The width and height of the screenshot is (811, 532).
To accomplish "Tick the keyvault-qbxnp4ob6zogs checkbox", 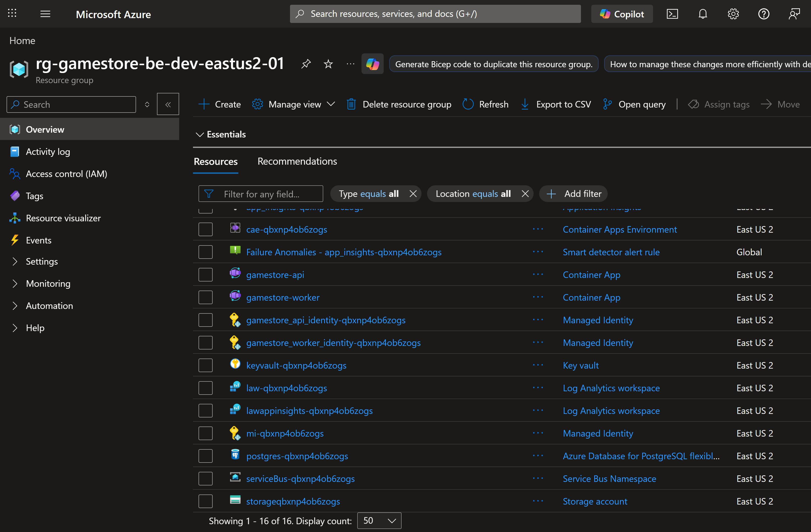I will click(206, 365).
